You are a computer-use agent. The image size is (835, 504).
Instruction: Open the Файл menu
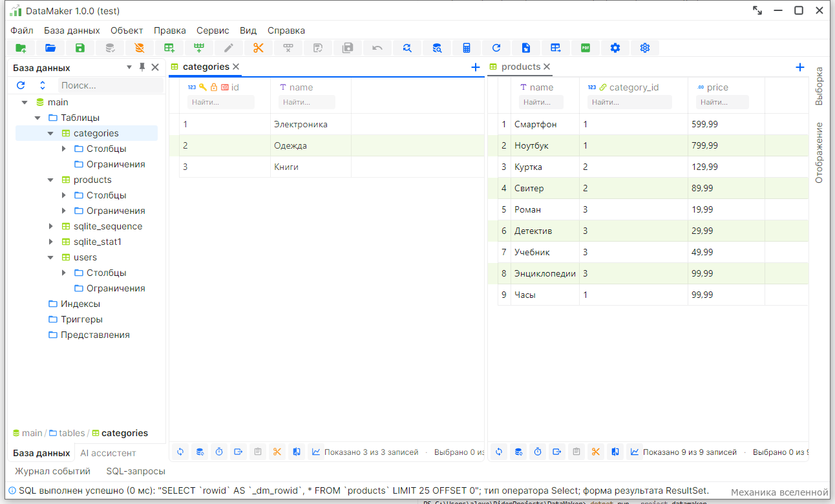coord(22,30)
